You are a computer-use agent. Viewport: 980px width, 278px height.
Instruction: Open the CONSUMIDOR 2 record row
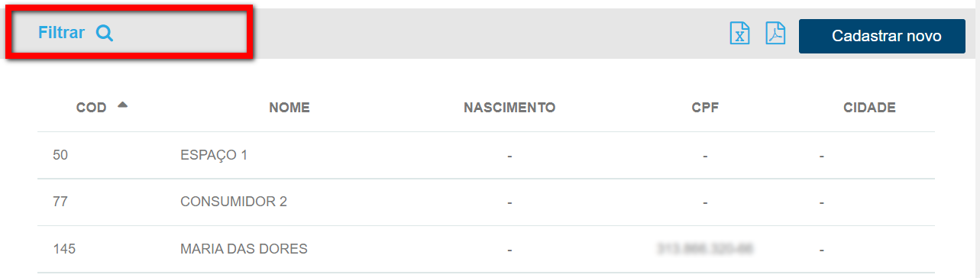[486, 202]
